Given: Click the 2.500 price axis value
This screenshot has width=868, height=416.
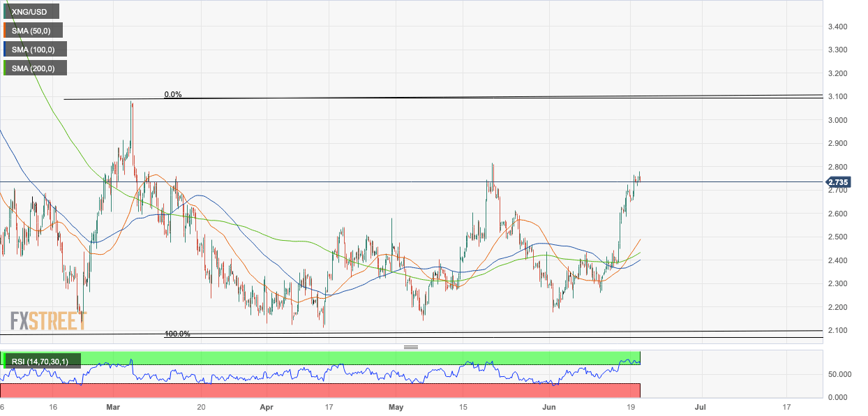Looking at the screenshot, I should tap(838, 237).
